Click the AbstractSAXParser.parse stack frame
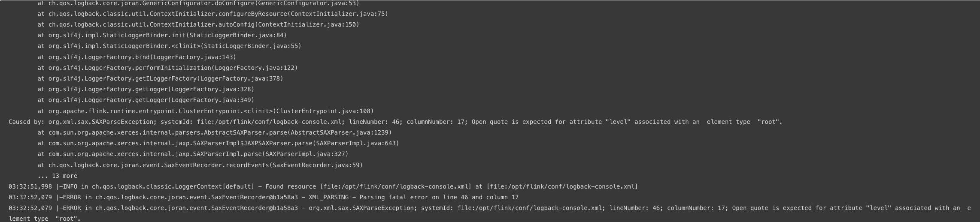This screenshot has height=222, width=980. point(215,132)
